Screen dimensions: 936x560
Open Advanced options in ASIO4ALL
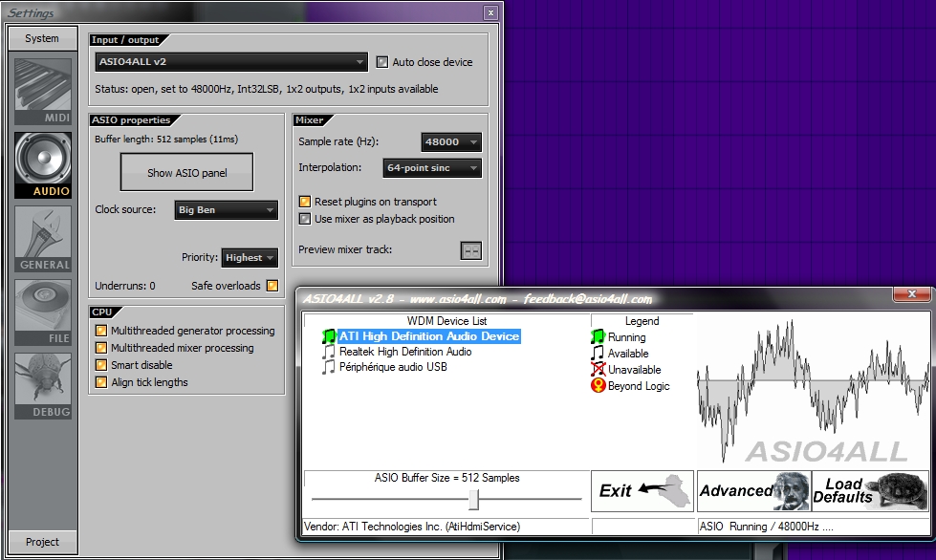pos(754,491)
